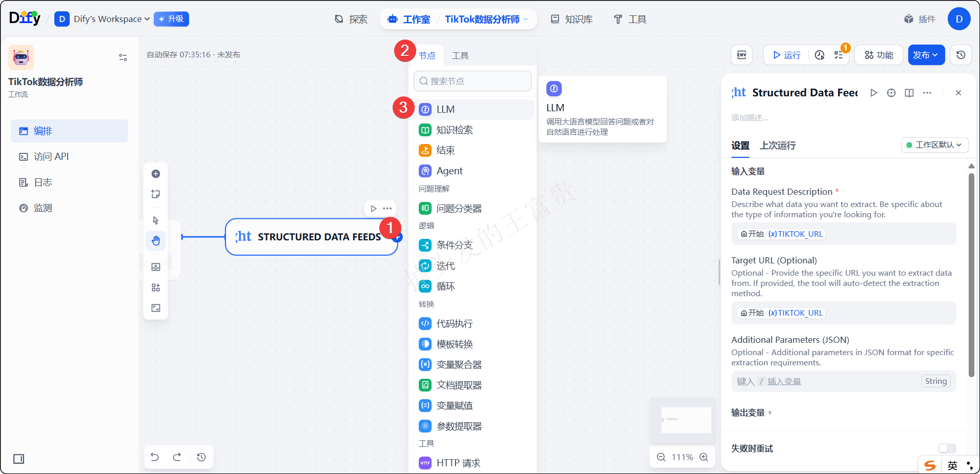This screenshot has width=980, height=474.
Task: Open 访问 API in the sidebar
Action: click(x=69, y=156)
